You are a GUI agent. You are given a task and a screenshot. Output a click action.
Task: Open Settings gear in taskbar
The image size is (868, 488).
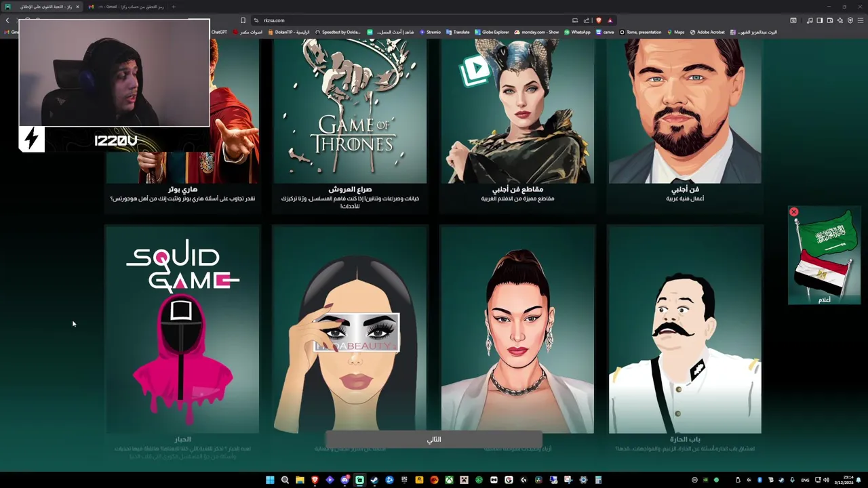tap(583, 480)
